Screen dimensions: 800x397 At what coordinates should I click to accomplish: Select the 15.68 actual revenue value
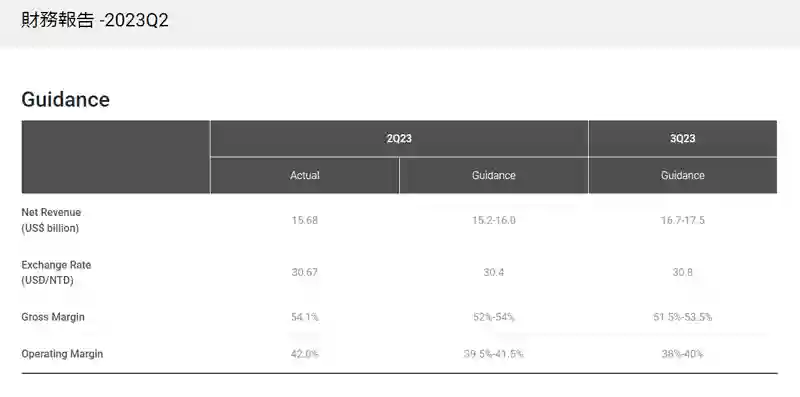click(305, 220)
